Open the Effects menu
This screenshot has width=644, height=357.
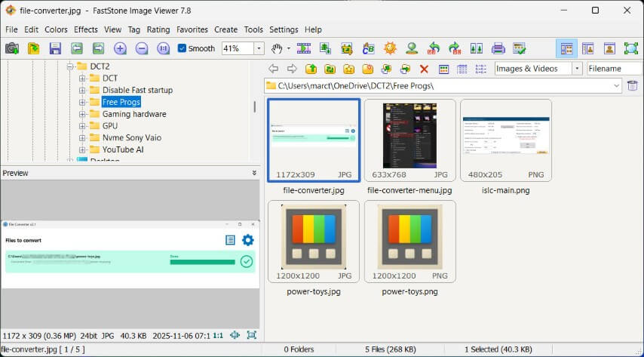coord(85,29)
